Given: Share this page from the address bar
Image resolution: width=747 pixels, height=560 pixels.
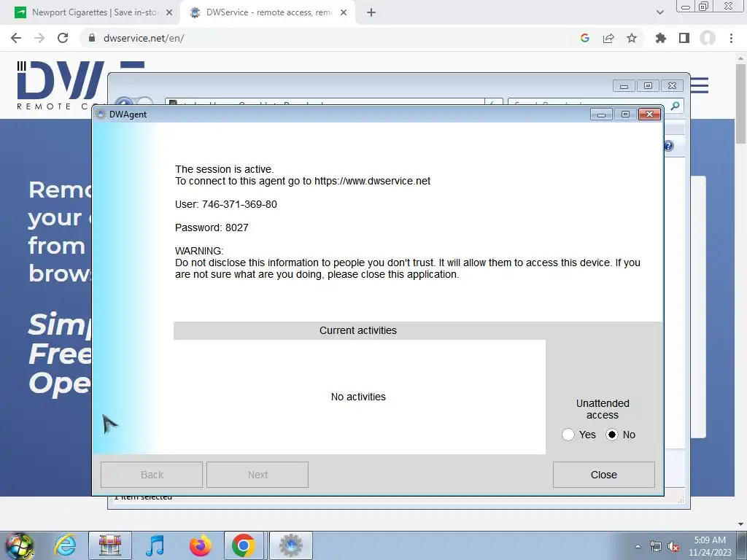Looking at the screenshot, I should (608, 38).
